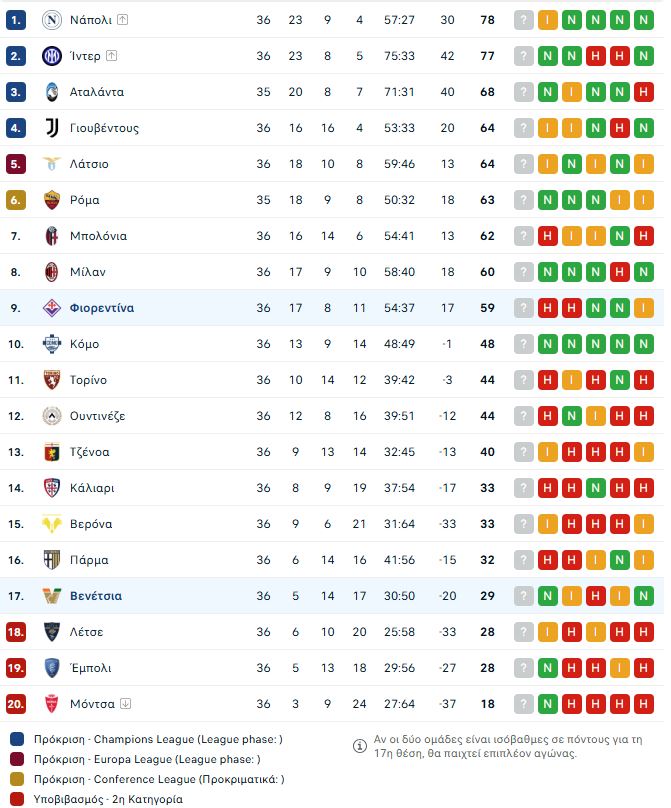The image size is (671, 808).
Task: Click the Milan club crest
Action: click(52, 272)
